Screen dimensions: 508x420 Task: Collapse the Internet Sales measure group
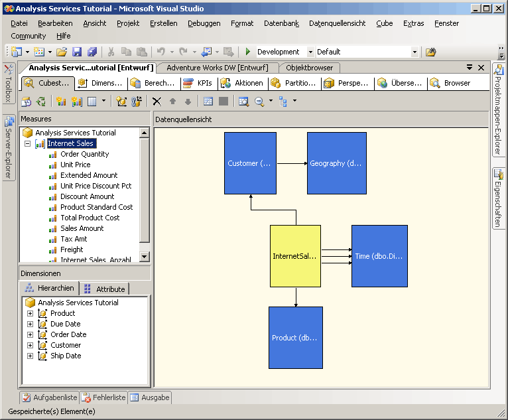[x=28, y=143]
